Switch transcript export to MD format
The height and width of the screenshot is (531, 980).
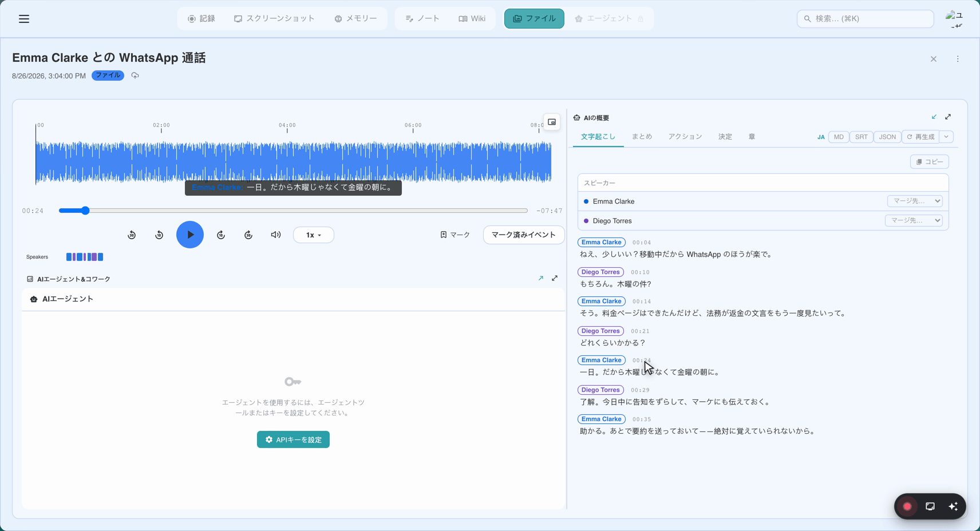point(839,137)
